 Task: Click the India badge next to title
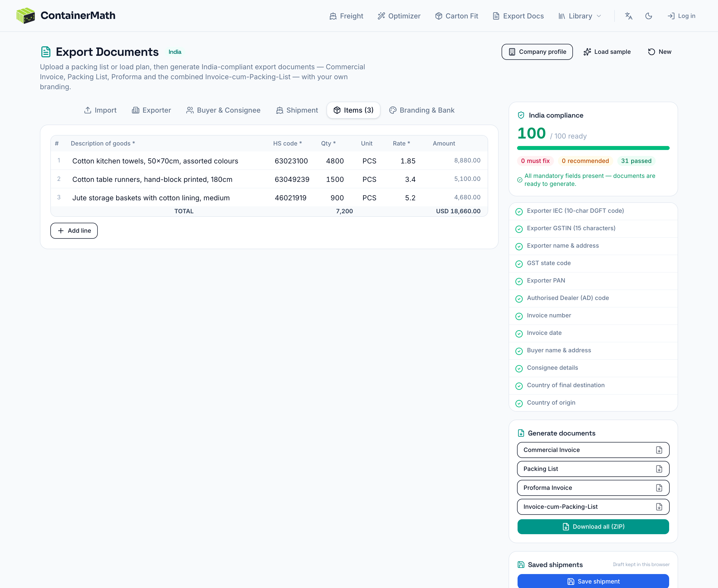click(x=175, y=52)
